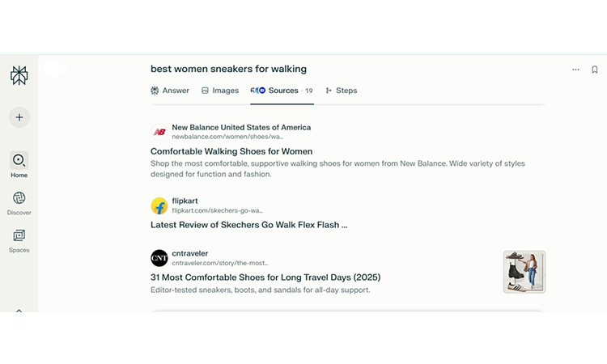The width and height of the screenshot is (607, 364).
Task: Click the newbalance.com source URL
Action: (215, 137)
